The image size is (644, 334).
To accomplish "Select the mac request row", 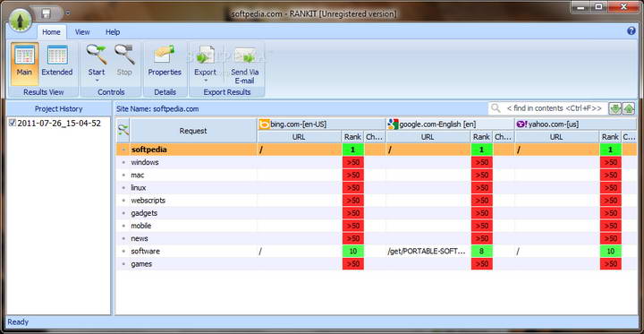I will [377, 176].
